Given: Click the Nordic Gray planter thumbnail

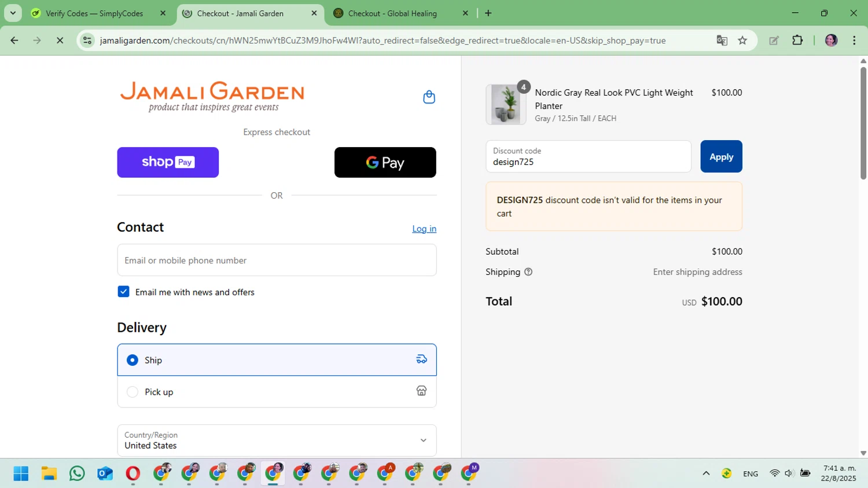Looking at the screenshot, I should tap(506, 104).
